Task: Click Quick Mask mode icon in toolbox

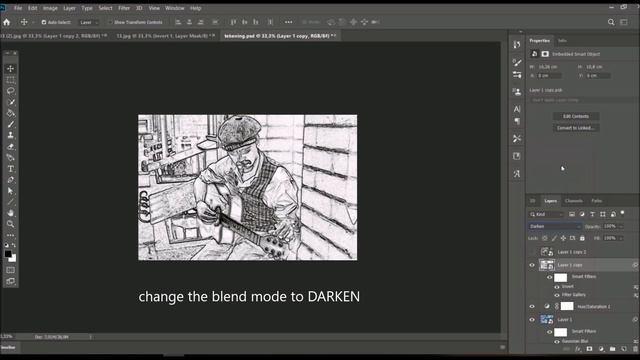Action: point(11,270)
